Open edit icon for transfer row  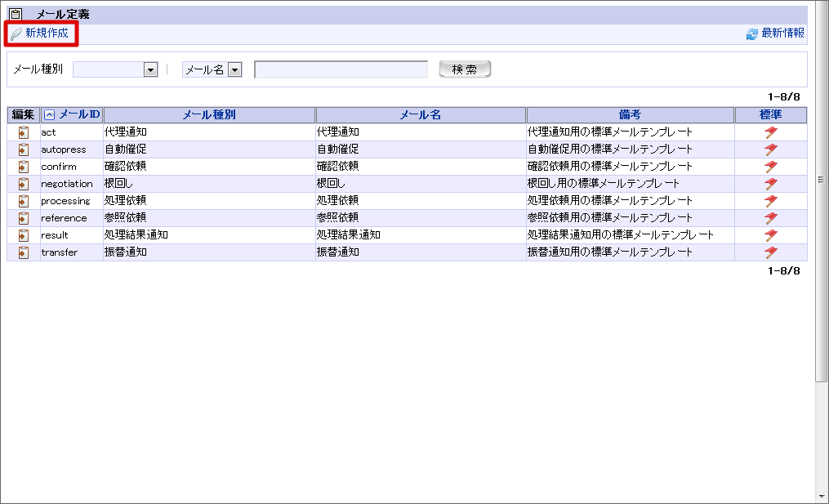(x=23, y=252)
